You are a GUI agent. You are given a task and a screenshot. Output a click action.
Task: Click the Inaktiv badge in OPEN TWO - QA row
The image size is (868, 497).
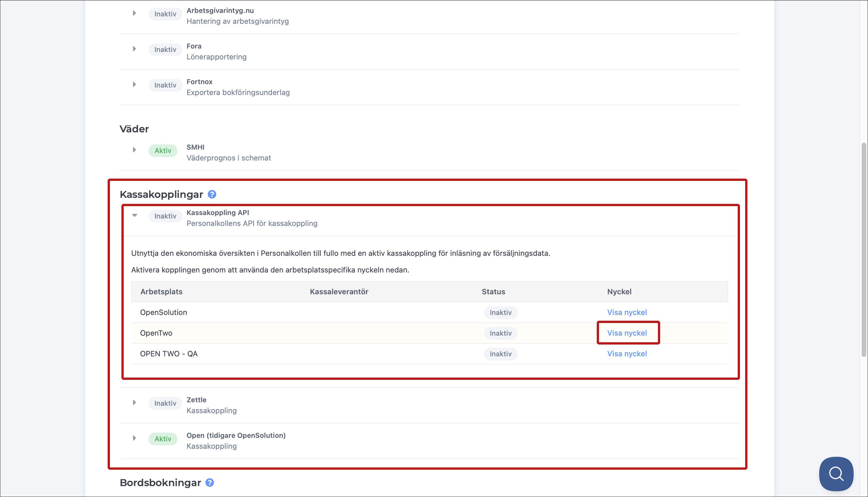[x=501, y=354]
